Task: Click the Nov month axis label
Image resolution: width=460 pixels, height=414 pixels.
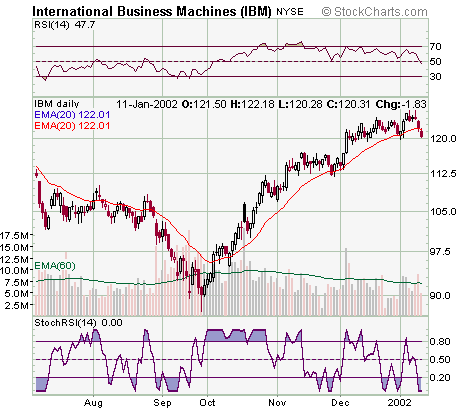Action: pyautogui.click(x=277, y=403)
